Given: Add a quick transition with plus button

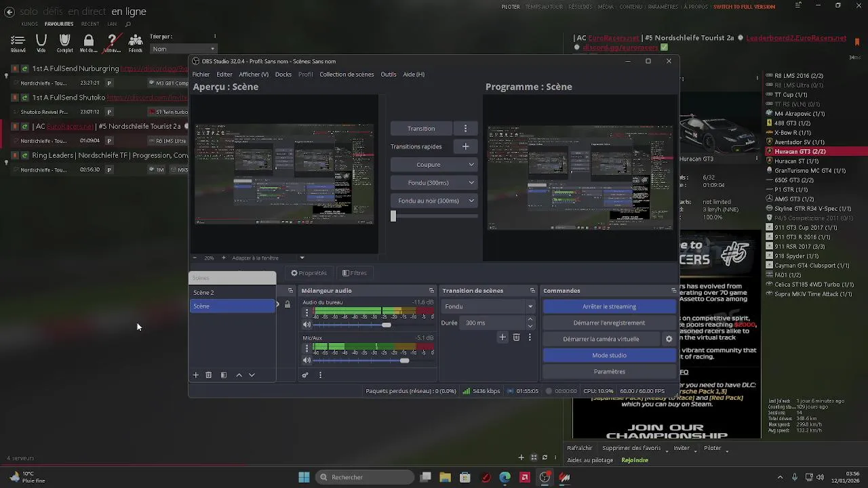Looking at the screenshot, I should [x=465, y=146].
